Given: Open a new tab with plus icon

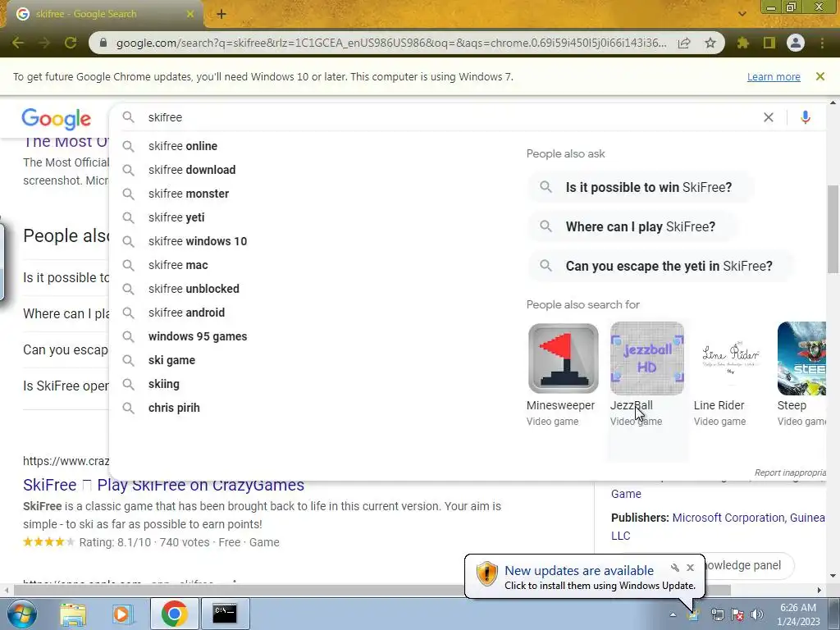Looking at the screenshot, I should click(x=221, y=15).
